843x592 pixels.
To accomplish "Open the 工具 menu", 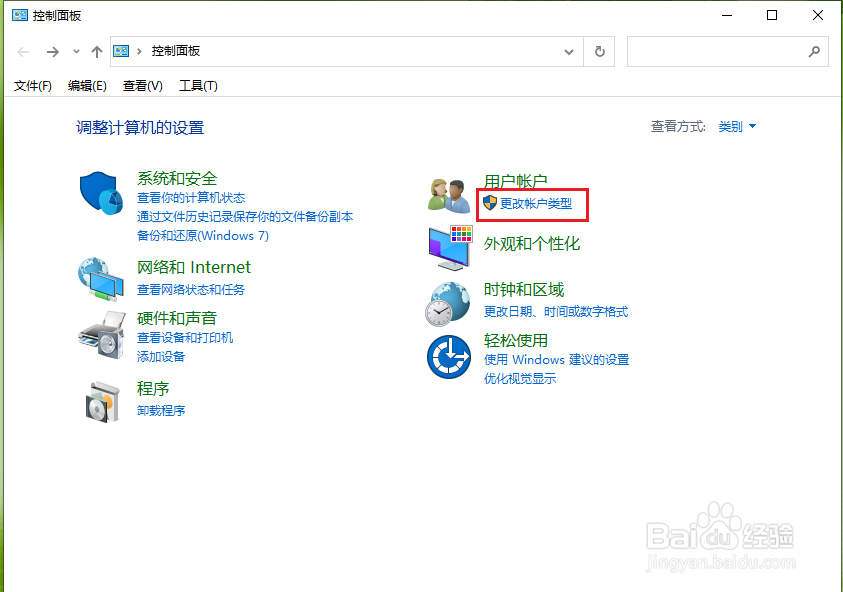I will click(x=197, y=85).
